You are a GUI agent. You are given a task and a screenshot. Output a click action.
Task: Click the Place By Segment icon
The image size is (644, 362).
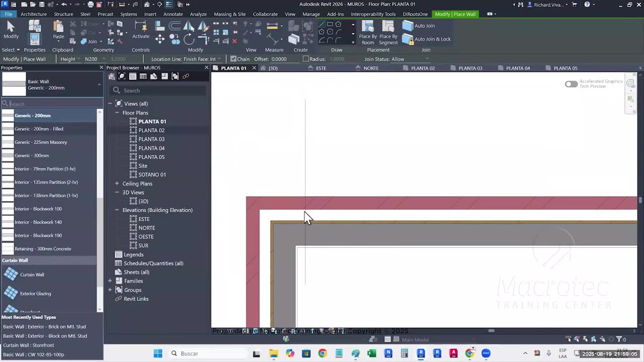click(388, 33)
